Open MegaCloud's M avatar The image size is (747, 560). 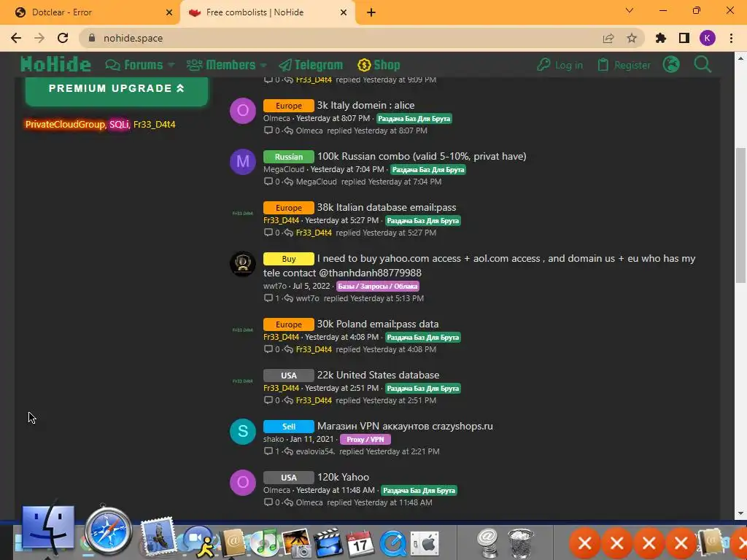(x=243, y=162)
